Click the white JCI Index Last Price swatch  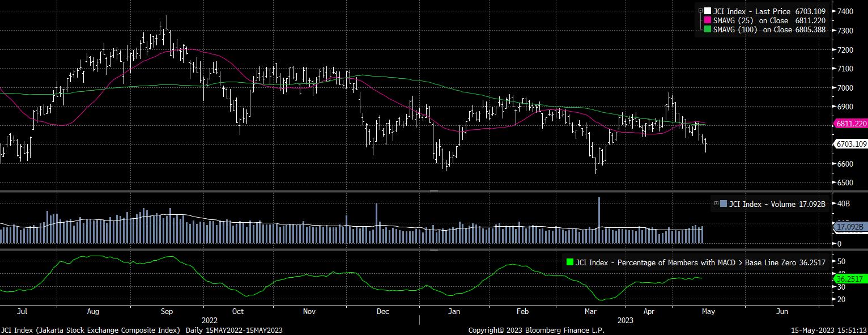(x=708, y=11)
